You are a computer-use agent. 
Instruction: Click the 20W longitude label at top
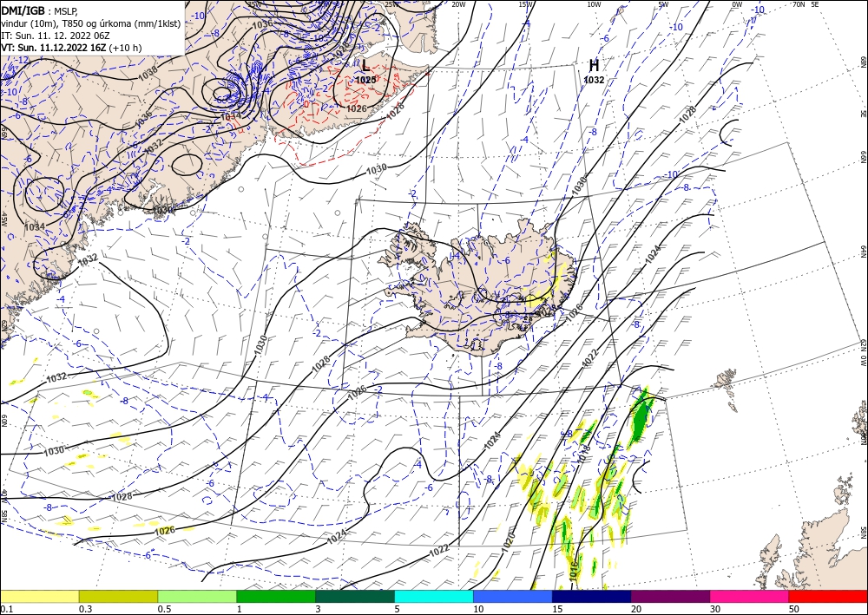tap(458, 4)
